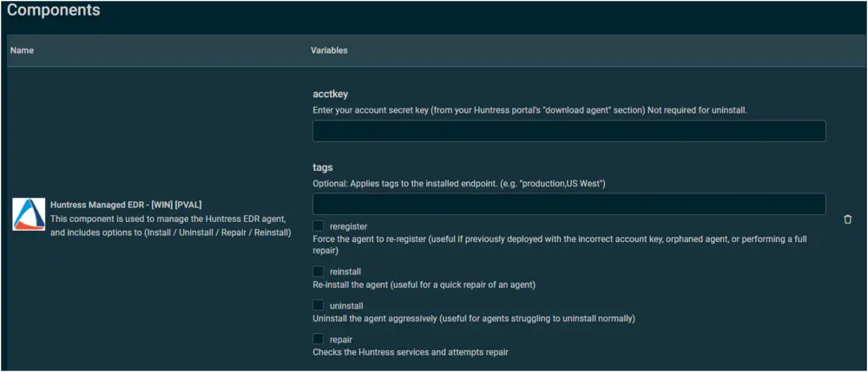Select the 'Uninstall the agent aggressively' description
Viewport: 868px width, 372px height.
click(x=474, y=318)
